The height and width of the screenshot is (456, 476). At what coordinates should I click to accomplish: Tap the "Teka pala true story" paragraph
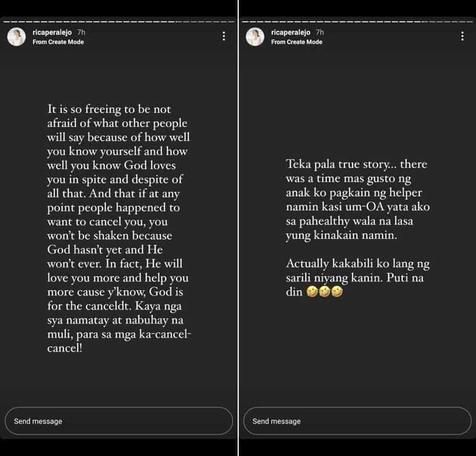pyautogui.click(x=357, y=199)
